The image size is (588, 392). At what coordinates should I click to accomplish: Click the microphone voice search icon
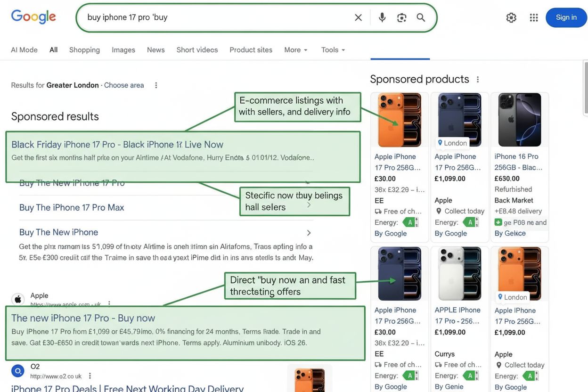[x=382, y=17]
